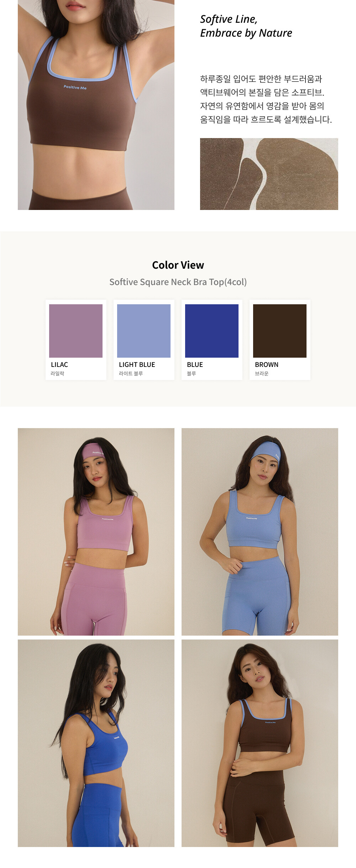
Task: Click the LILAC label text
Action: (x=59, y=364)
